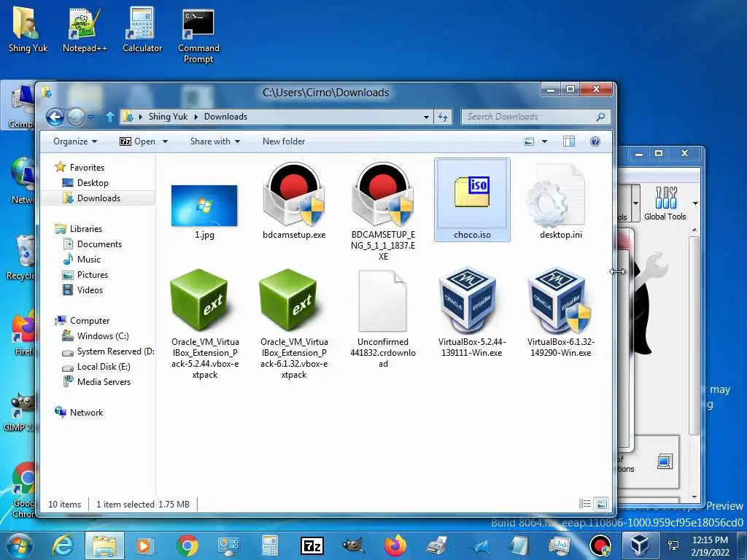Expand the Open dropdown arrow
Screen dimensions: 747x560
click(x=166, y=141)
